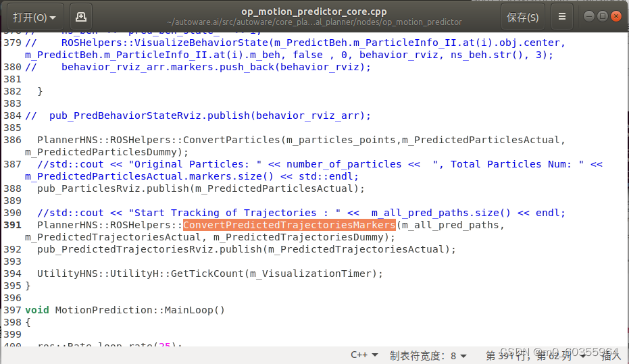Create a new document with the icon
The image size is (629, 364).
81,17
